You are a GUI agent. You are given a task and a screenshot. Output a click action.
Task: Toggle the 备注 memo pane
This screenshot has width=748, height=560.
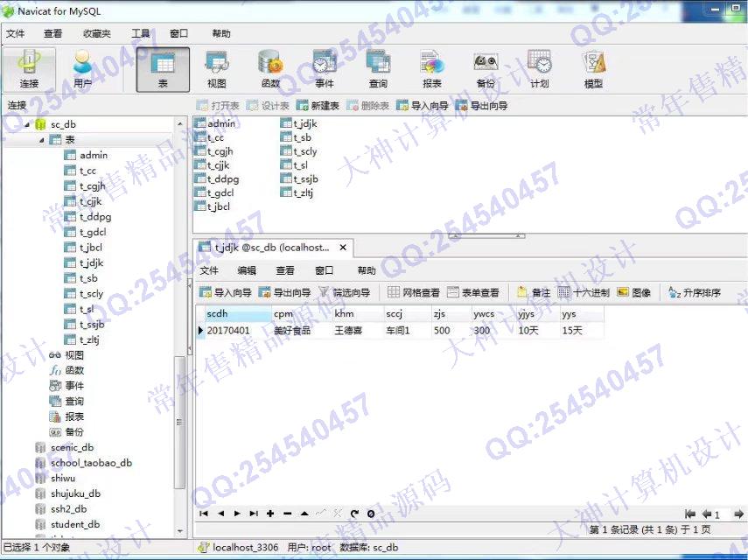(x=534, y=292)
